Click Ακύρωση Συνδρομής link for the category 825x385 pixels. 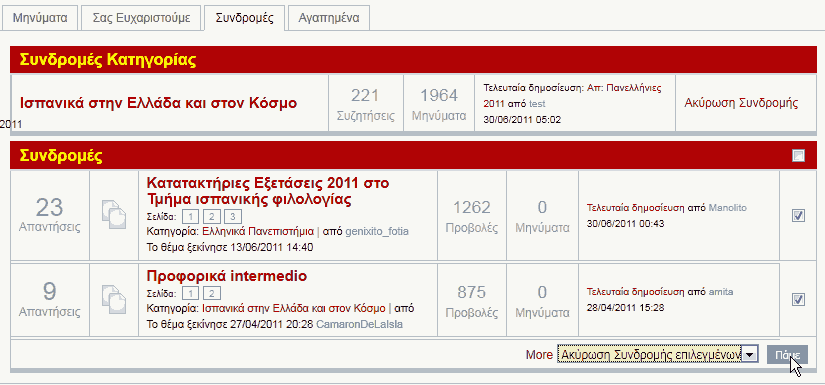741,103
